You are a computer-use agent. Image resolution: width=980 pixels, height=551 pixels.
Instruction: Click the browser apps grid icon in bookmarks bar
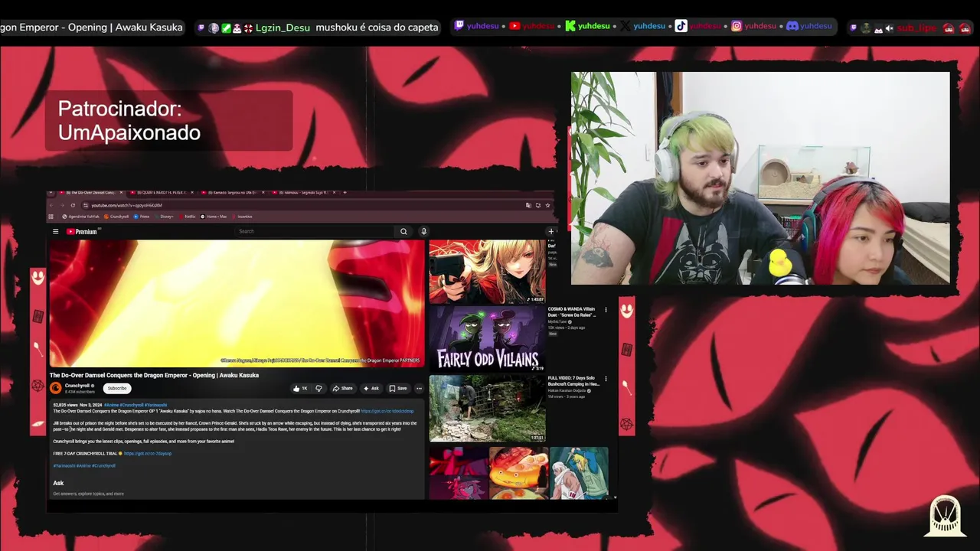51,217
